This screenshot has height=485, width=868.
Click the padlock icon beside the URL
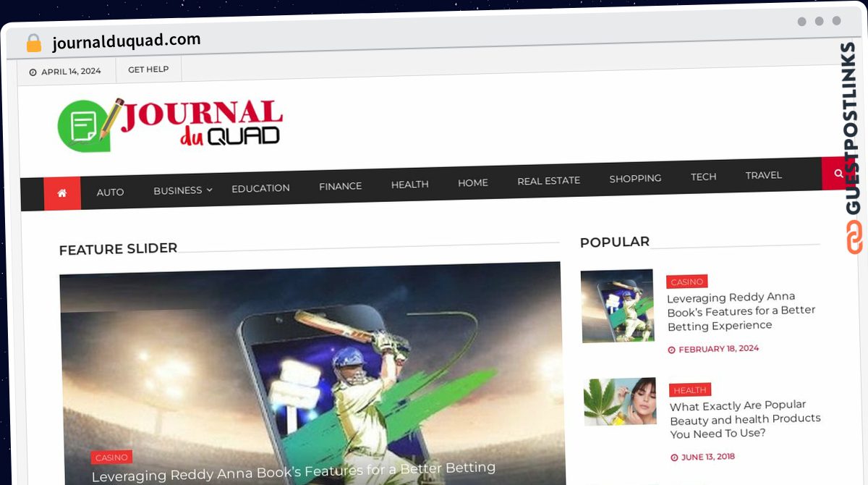tap(33, 43)
